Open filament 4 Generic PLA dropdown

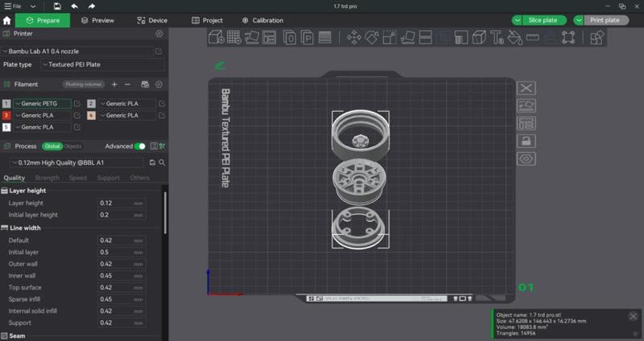point(127,115)
